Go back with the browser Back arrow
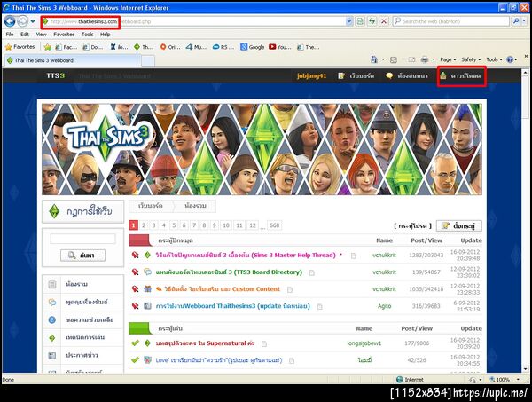This screenshot has width=532, height=402. point(10,21)
